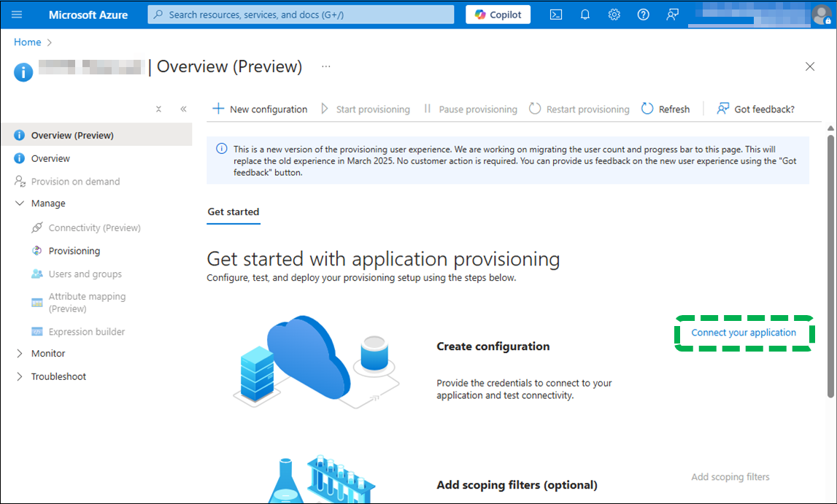The image size is (837, 504).
Task: Click the search resources bar
Action: point(301,14)
